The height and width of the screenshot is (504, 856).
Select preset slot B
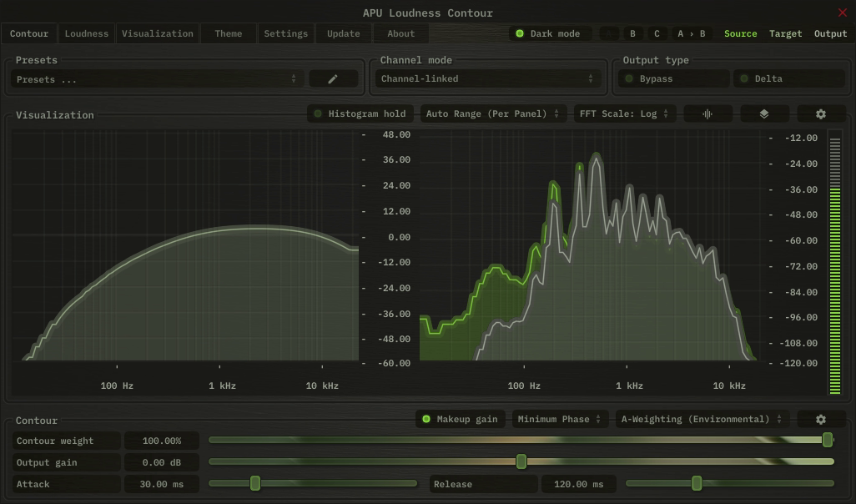pos(632,33)
